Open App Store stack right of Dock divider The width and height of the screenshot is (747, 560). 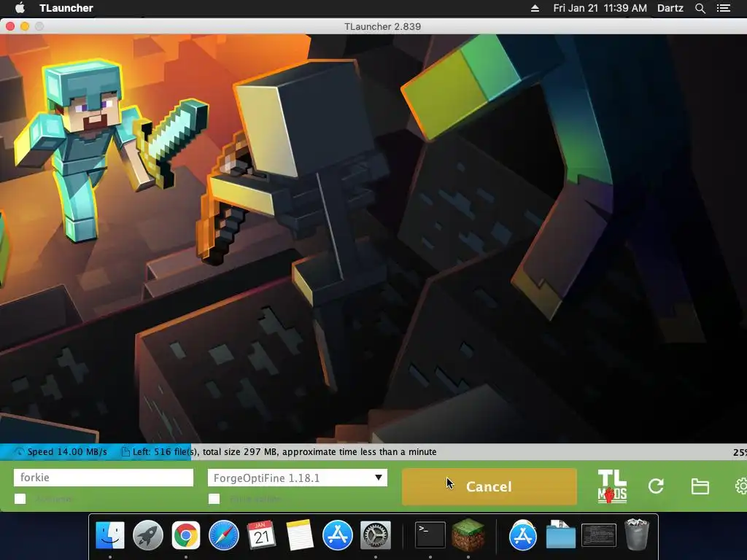click(522, 535)
